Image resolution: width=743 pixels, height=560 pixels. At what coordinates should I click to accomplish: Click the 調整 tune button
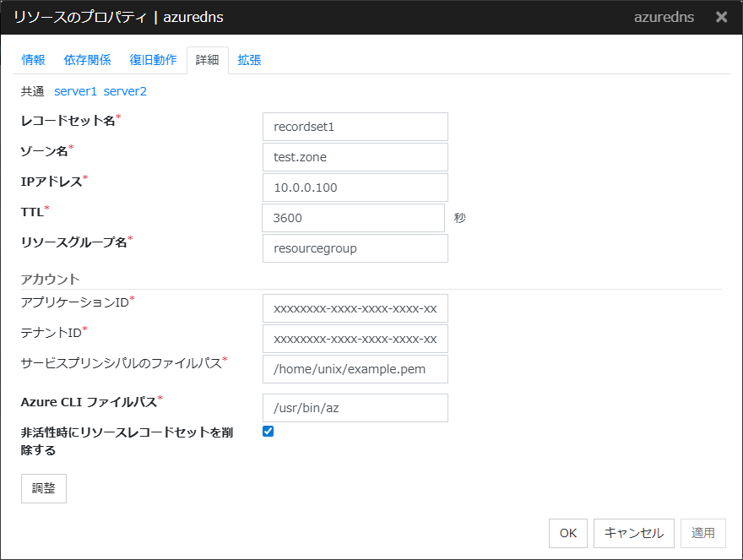(x=43, y=488)
